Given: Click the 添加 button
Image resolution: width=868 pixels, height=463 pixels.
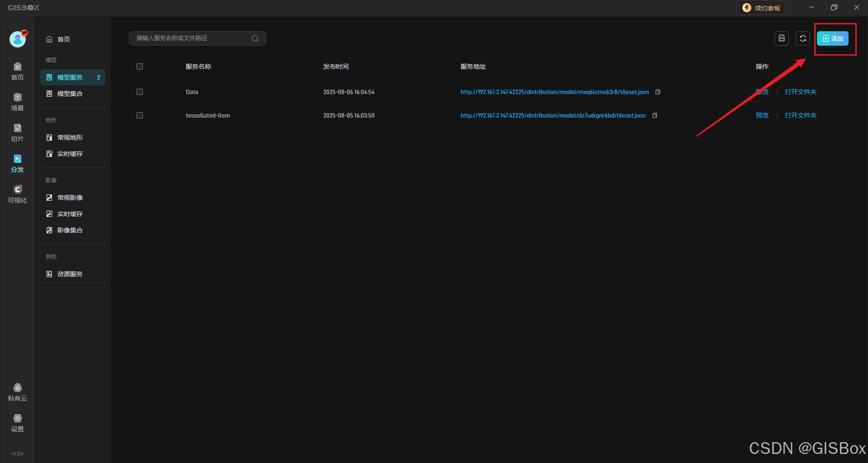Looking at the screenshot, I should [x=833, y=38].
